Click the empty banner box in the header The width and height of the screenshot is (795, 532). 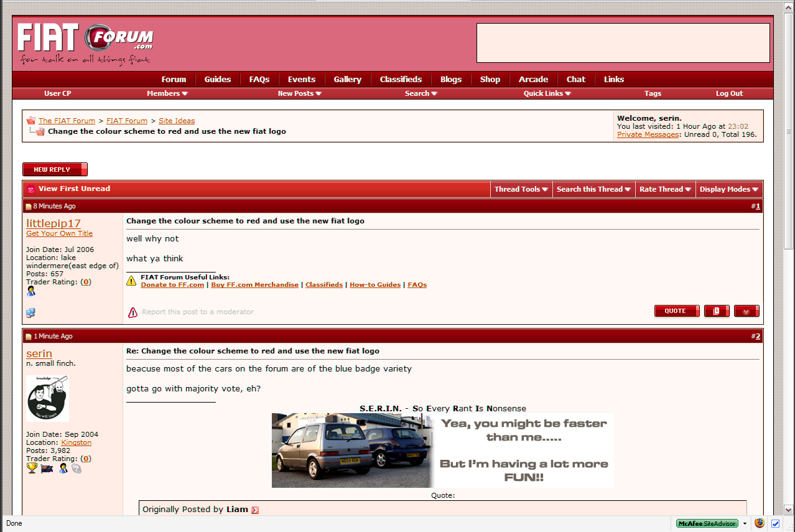(x=623, y=43)
